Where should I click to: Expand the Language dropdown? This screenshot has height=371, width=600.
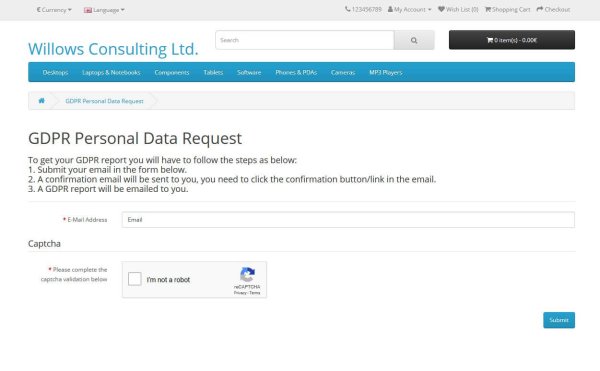click(x=104, y=10)
